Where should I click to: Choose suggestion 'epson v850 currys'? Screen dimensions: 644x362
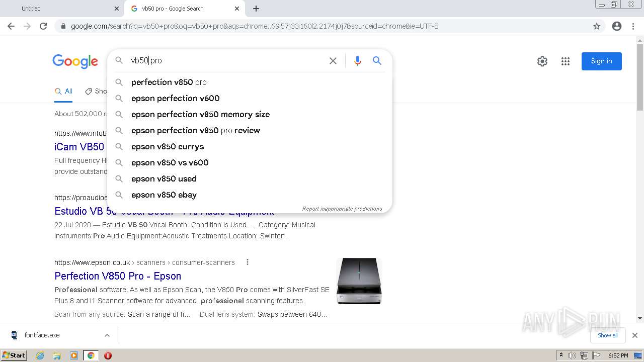tap(250, 146)
